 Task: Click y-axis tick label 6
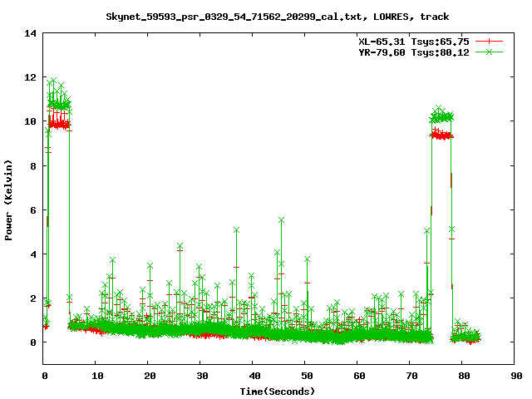33,210
